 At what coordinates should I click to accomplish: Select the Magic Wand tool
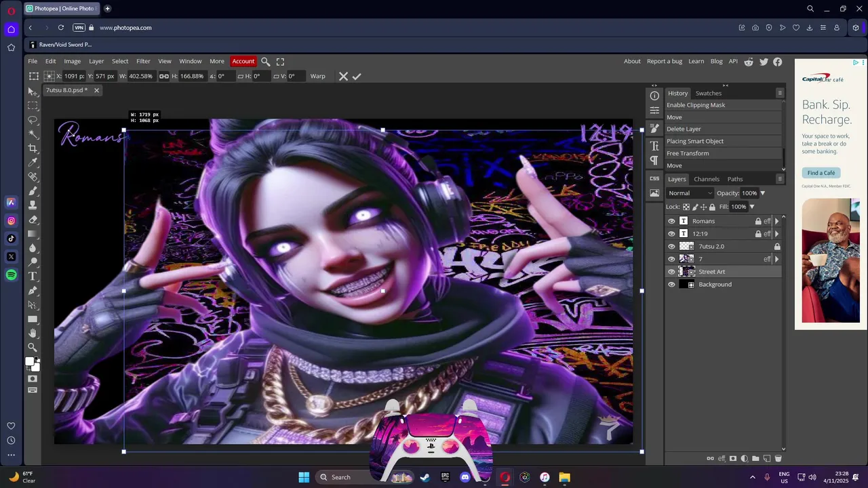(33, 134)
